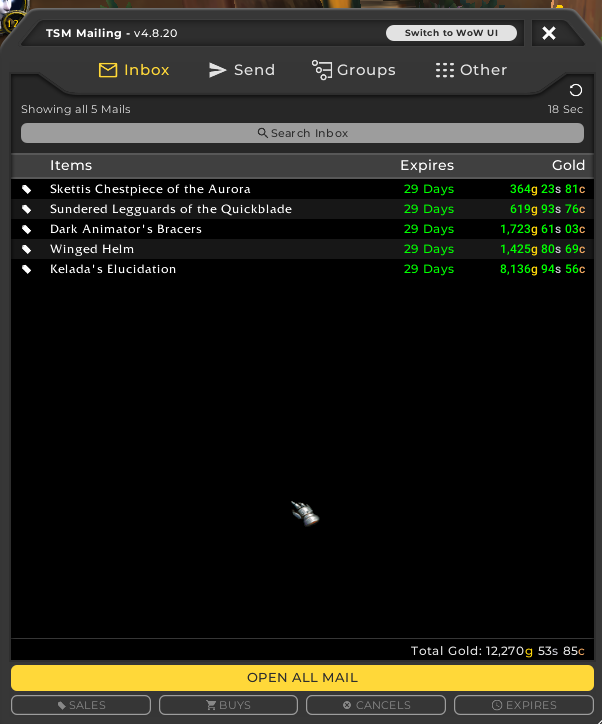Open all Buys mail
This screenshot has width=602, height=724.
[x=228, y=705]
